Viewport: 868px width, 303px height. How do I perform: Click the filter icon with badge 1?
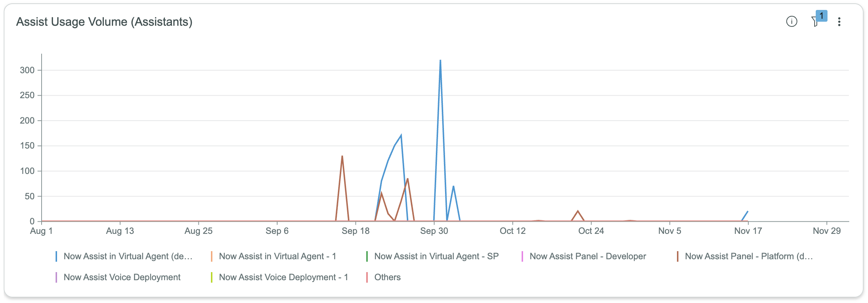[819, 19]
